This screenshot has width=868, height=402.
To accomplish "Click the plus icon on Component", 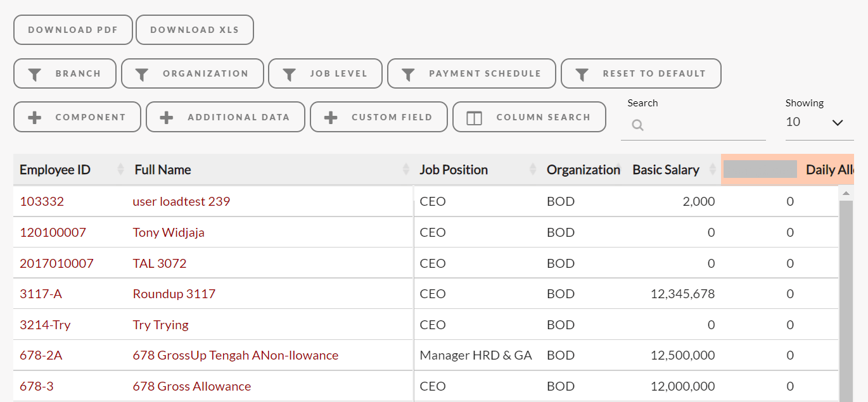I will (35, 118).
